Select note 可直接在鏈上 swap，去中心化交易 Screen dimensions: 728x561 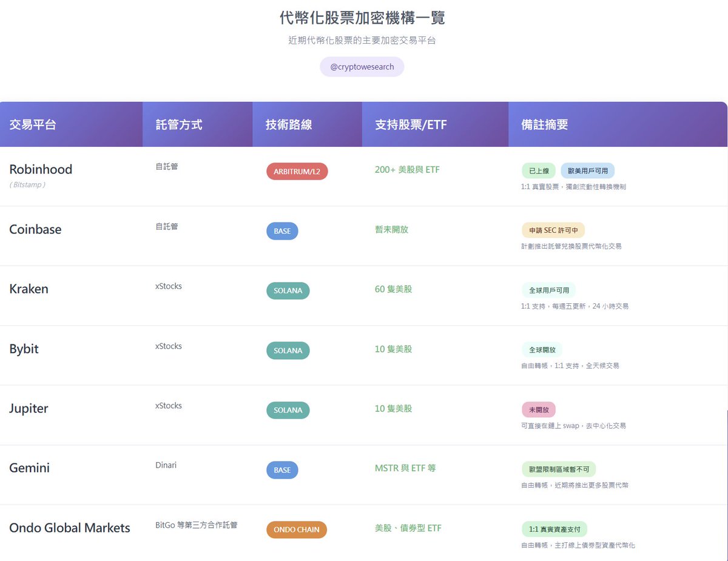(573, 426)
